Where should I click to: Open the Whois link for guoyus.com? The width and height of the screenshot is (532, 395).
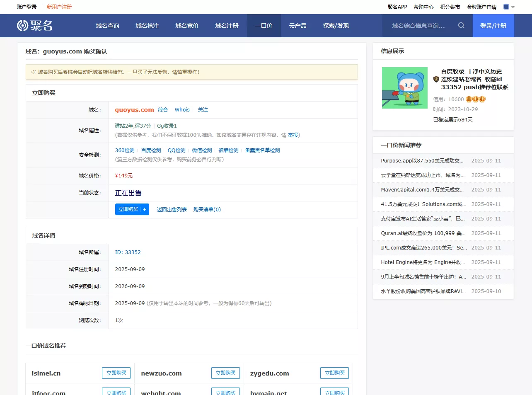pyautogui.click(x=182, y=110)
